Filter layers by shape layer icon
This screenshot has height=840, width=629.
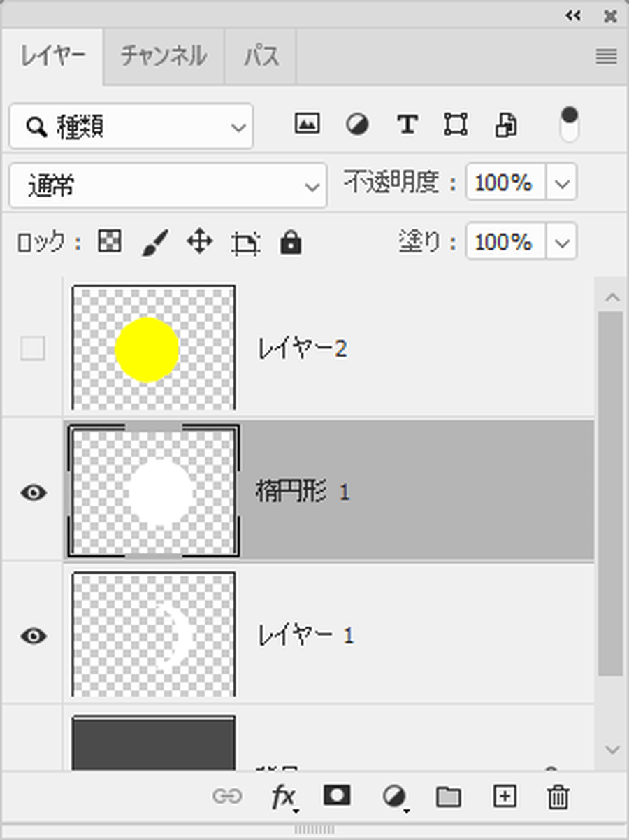456,125
